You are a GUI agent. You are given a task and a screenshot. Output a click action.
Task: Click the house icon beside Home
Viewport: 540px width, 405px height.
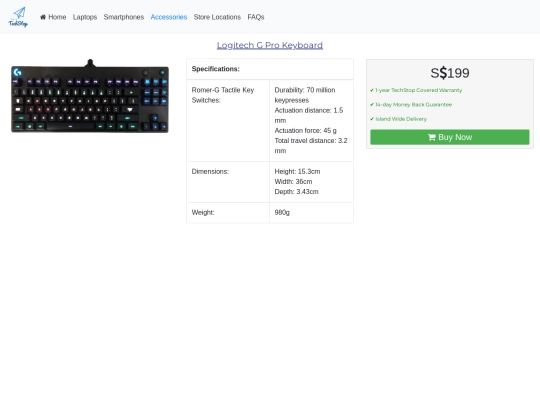click(x=43, y=17)
